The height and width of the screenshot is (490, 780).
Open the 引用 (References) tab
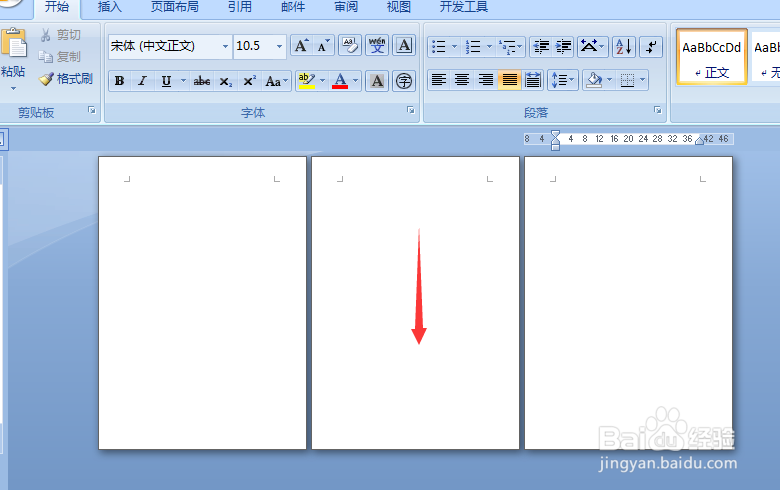point(240,7)
